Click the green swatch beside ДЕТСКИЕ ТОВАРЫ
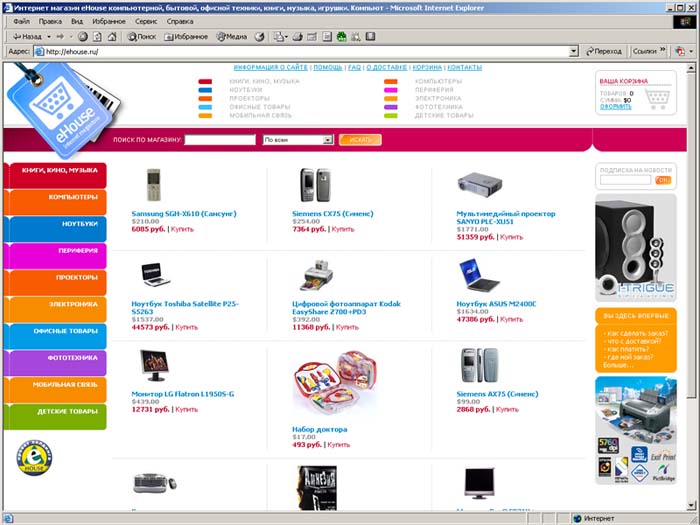 point(391,116)
